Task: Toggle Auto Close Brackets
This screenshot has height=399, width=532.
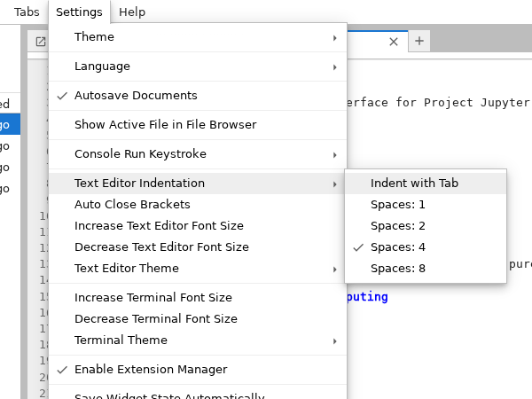Action: pos(198,205)
